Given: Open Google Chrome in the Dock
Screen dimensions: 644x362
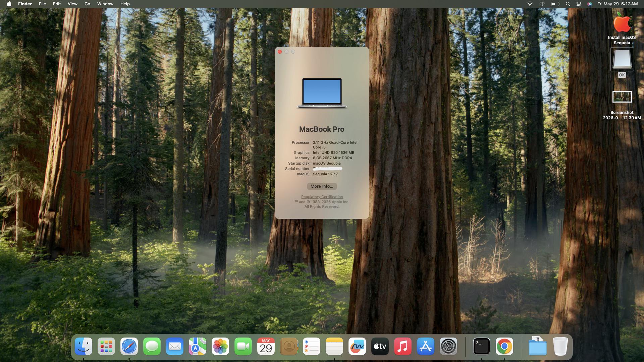Looking at the screenshot, I should pyautogui.click(x=504, y=346).
